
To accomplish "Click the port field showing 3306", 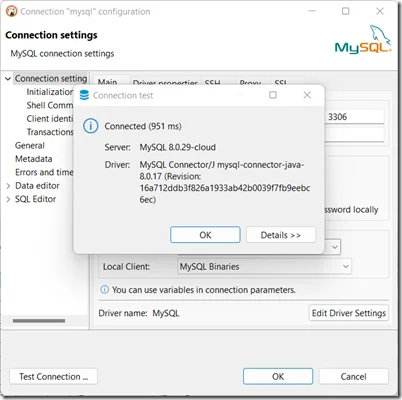I will click(x=355, y=117).
